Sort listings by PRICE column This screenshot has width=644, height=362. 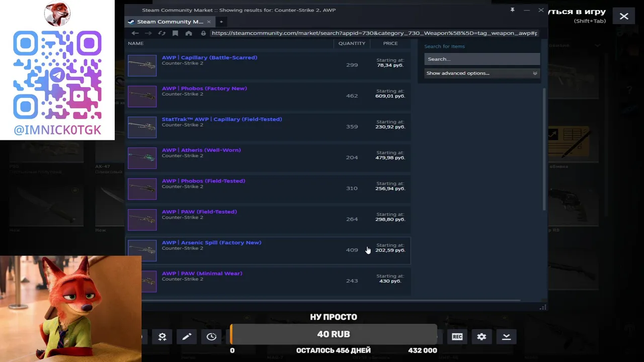[390, 43]
